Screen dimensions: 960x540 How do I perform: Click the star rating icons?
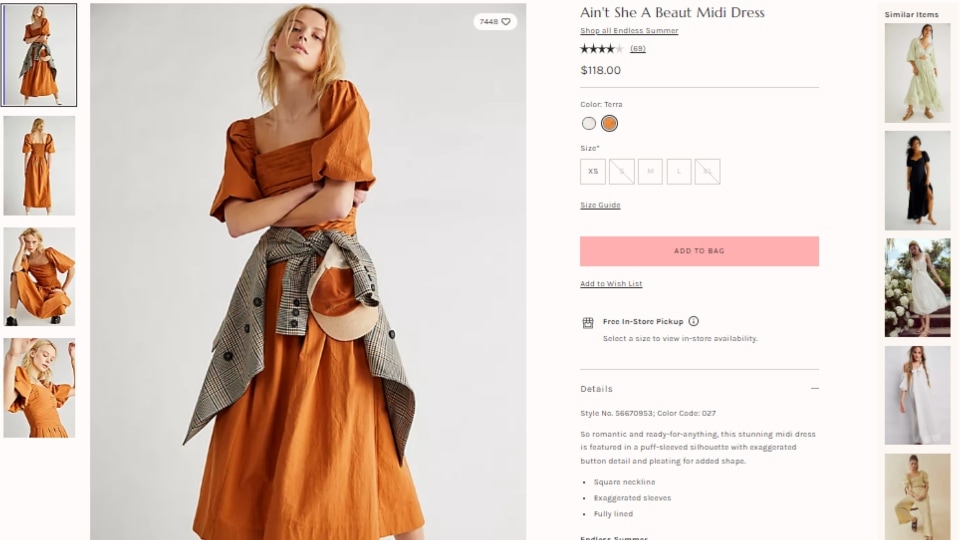point(601,48)
